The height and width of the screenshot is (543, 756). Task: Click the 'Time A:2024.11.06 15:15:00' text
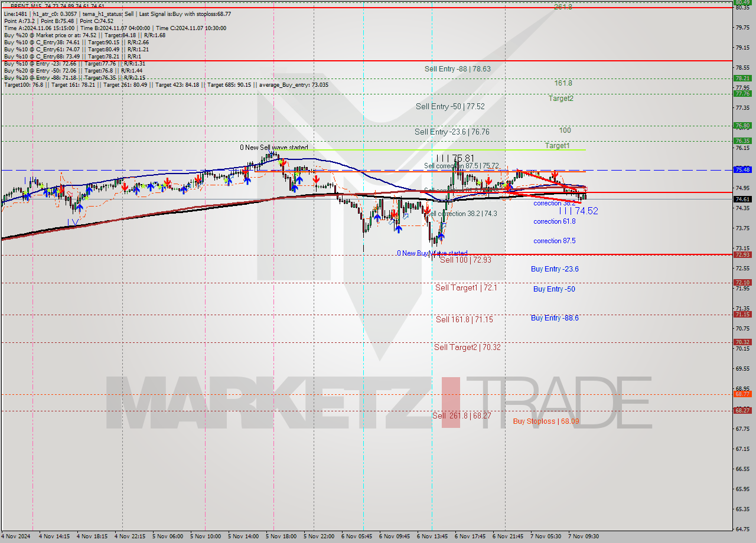[x=39, y=28]
